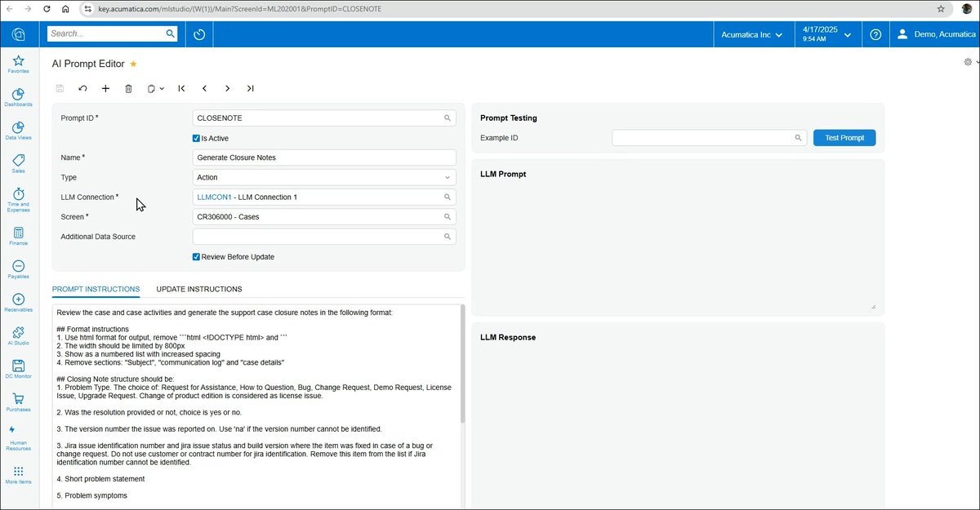The image size is (980, 510).
Task: Open the Help question mark menu
Action: tap(875, 34)
